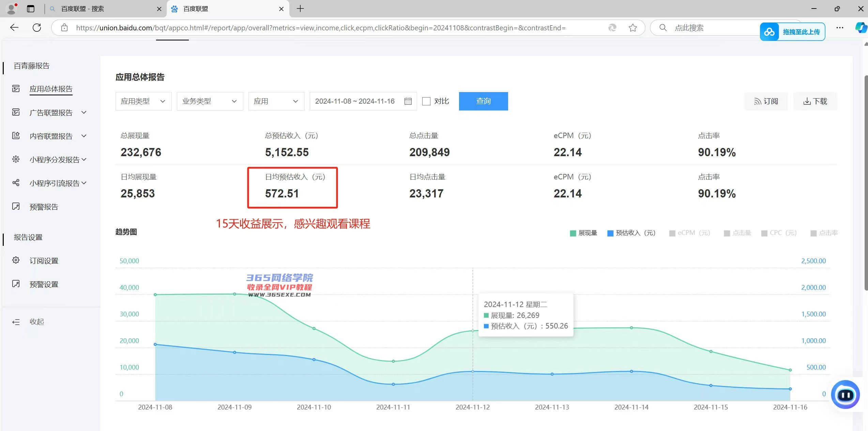Open the calendar icon in date range field

tap(408, 101)
